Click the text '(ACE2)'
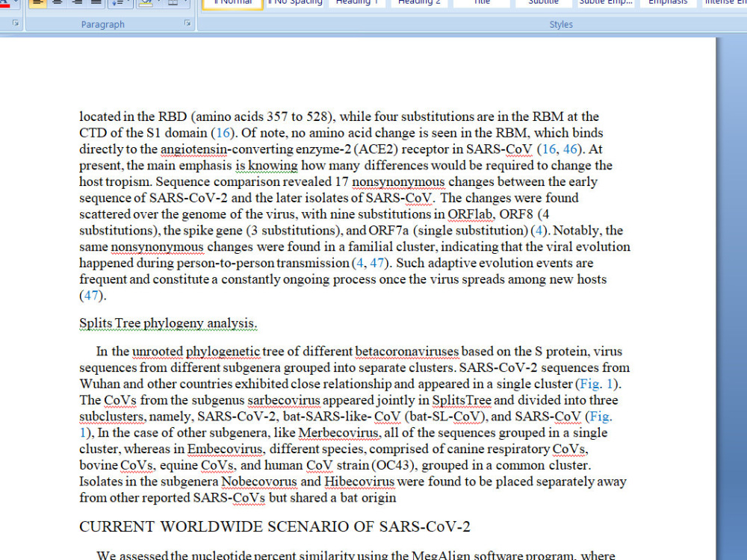This screenshot has height=560, width=747. point(376,149)
